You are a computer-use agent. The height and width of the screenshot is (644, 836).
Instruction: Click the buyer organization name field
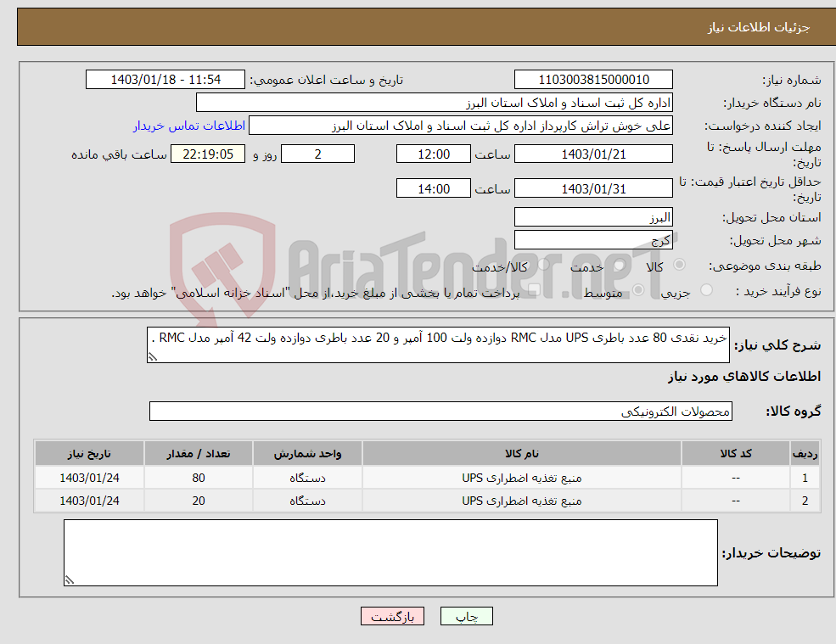click(x=435, y=103)
